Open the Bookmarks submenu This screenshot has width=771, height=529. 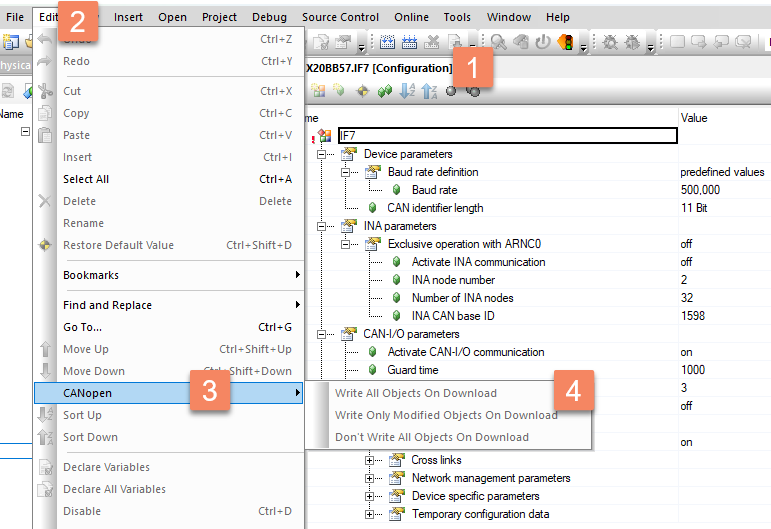click(x=168, y=275)
